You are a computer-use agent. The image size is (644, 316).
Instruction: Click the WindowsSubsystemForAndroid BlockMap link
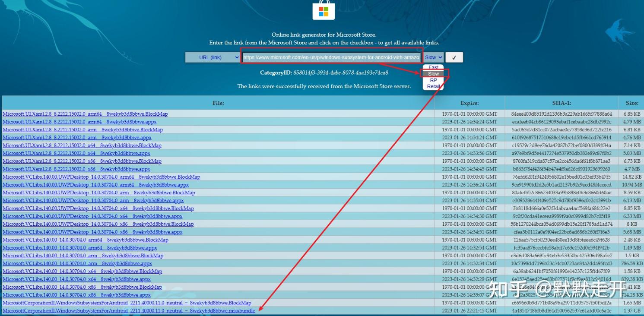click(127, 303)
